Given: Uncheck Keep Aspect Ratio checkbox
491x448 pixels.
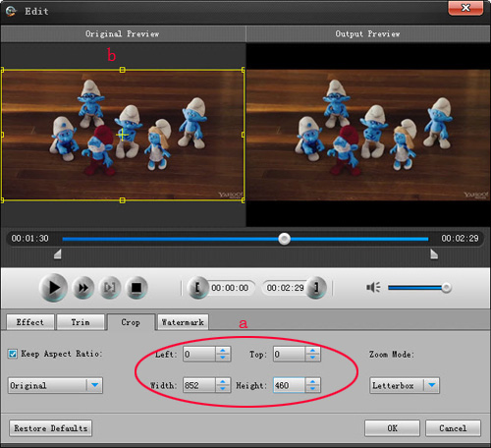Looking at the screenshot, I should pyautogui.click(x=13, y=354).
